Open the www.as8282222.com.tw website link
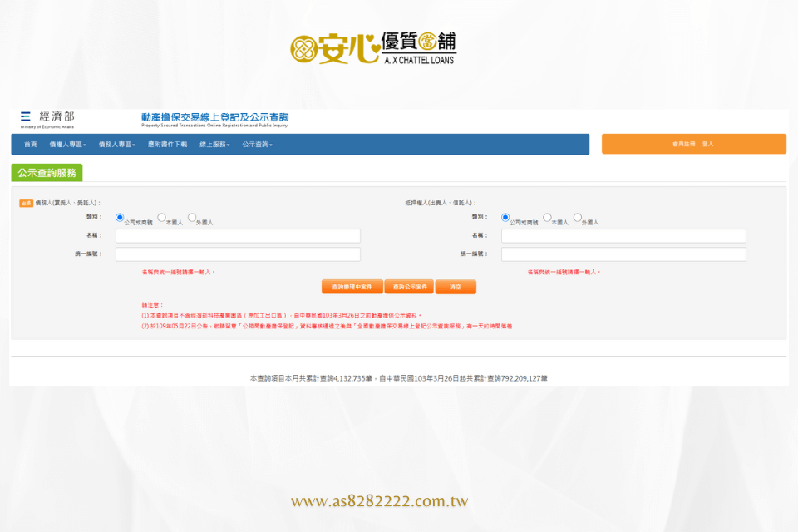This screenshot has height=532, width=798. point(380,501)
